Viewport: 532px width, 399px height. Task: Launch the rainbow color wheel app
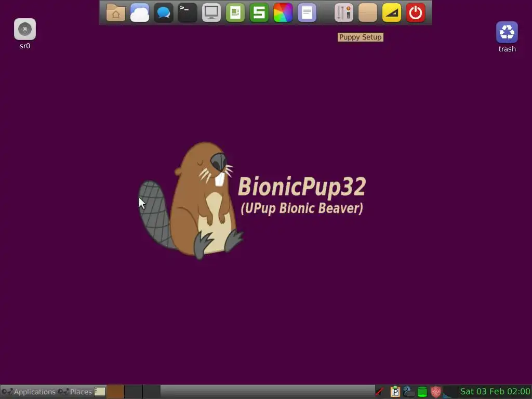point(283,13)
